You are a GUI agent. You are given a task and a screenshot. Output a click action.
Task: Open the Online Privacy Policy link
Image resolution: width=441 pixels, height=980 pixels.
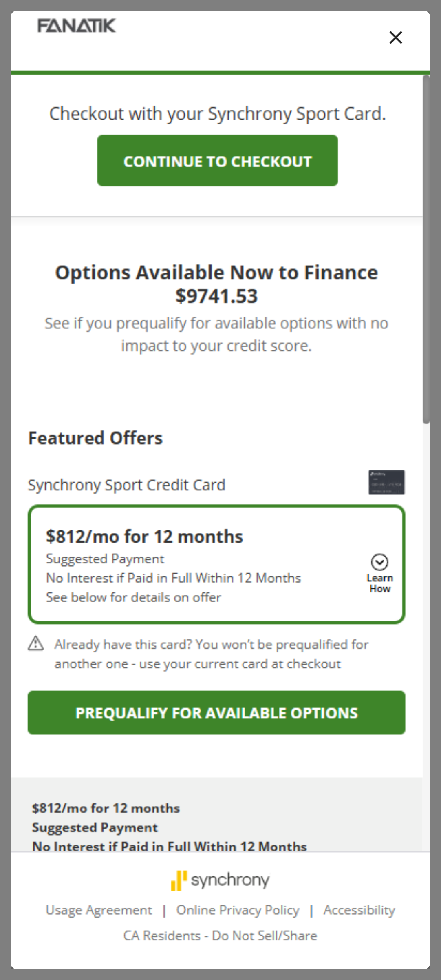(238, 910)
